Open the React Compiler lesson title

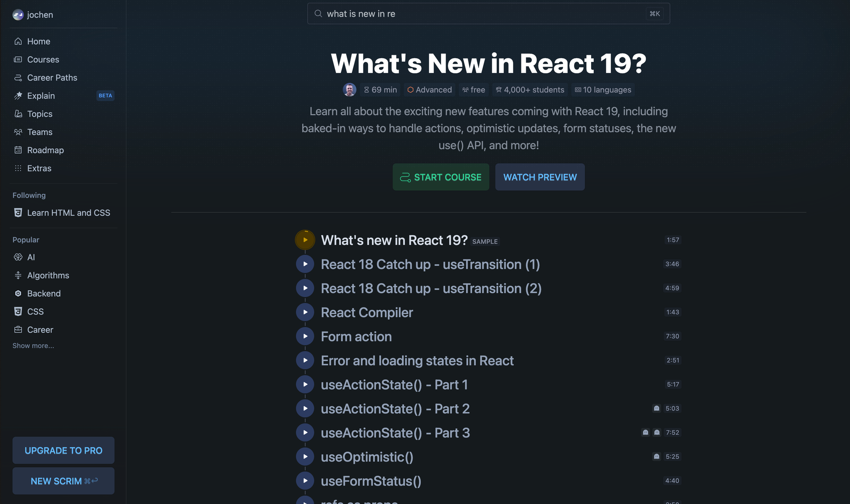(x=367, y=312)
